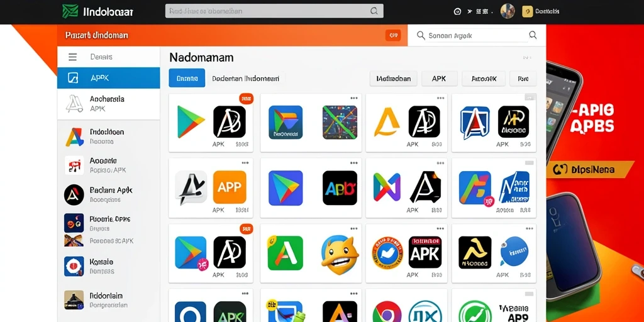Open the Kenaie sidebar entry
The image size is (644, 322).
108,266
